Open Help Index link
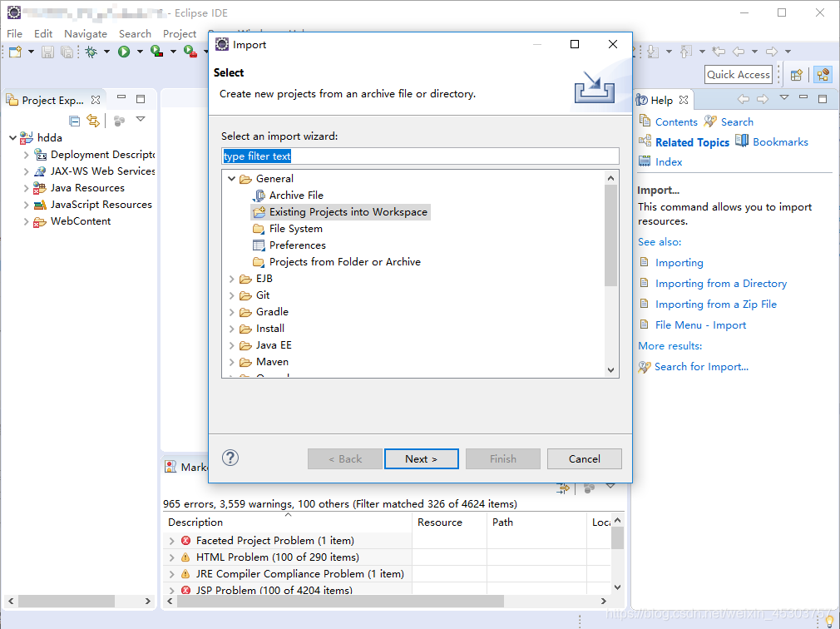Screen dimensions: 840x629 (x=669, y=161)
